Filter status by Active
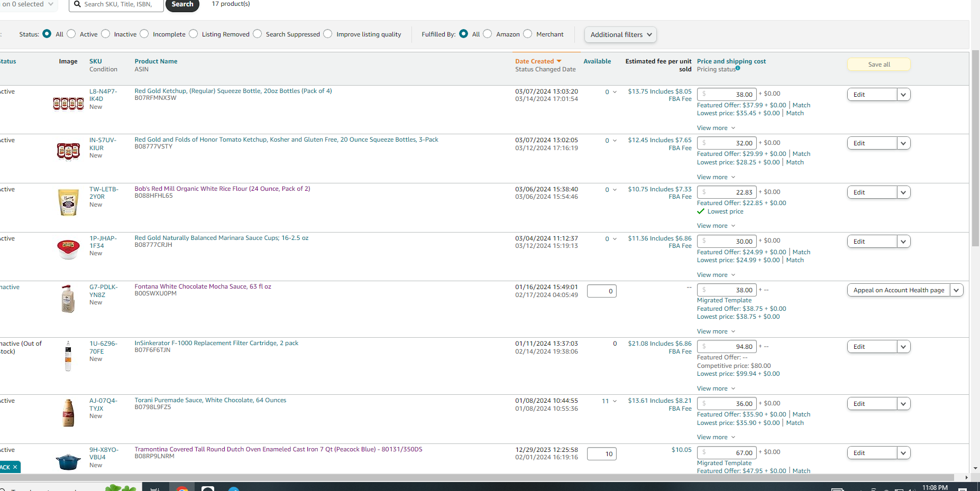This screenshot has width=980, height=491. [71, 34]
